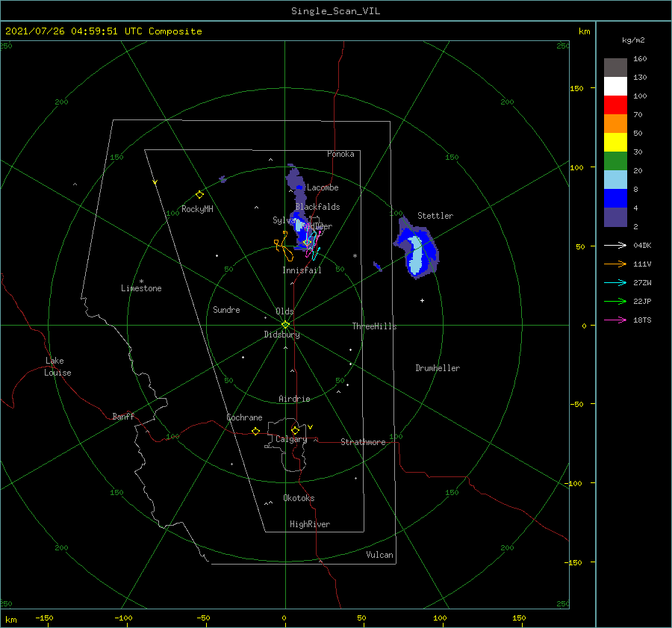This screenshot has width=672, height=628.
Task: Click the gray 130-160 color swatch
Action: click(x=615, y=68)
